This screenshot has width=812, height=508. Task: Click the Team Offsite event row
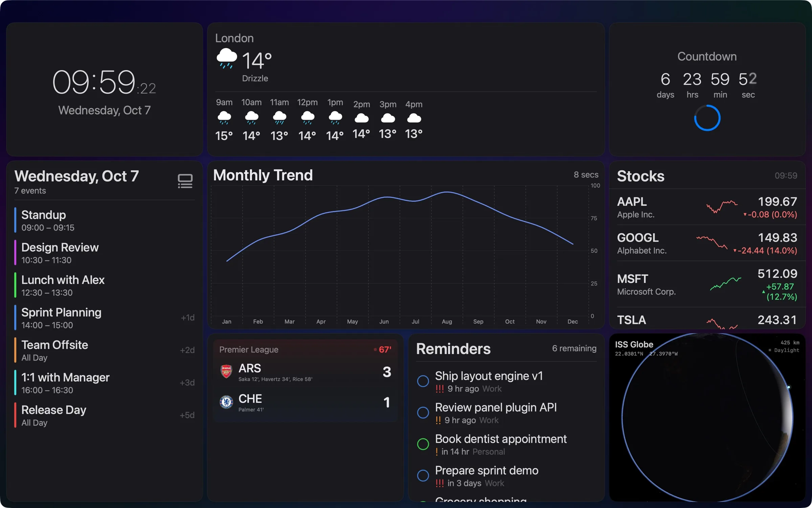coord(105,351)
